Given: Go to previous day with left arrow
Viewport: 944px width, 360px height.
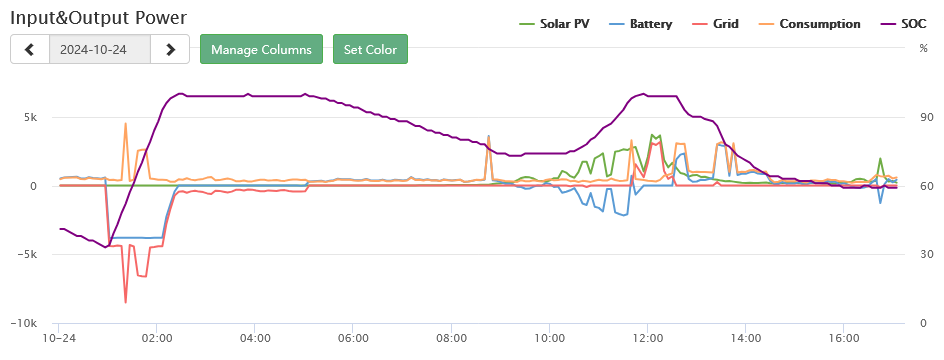Looking at the screenshot, I should coord(30,49).
